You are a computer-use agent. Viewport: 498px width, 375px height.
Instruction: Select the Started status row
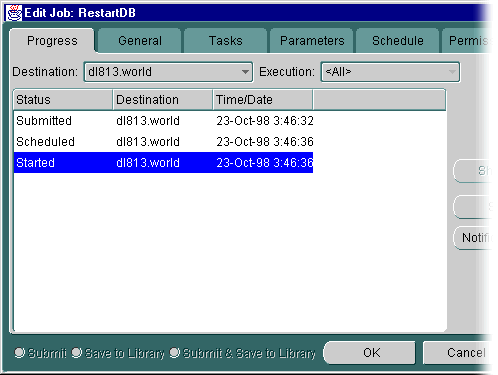pos(163,163)
